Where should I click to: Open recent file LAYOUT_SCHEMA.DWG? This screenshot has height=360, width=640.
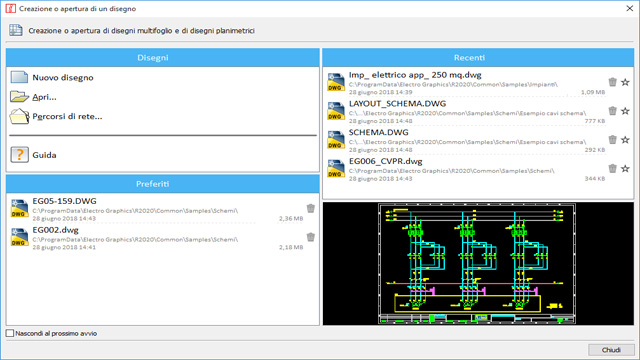coord(397,104)
